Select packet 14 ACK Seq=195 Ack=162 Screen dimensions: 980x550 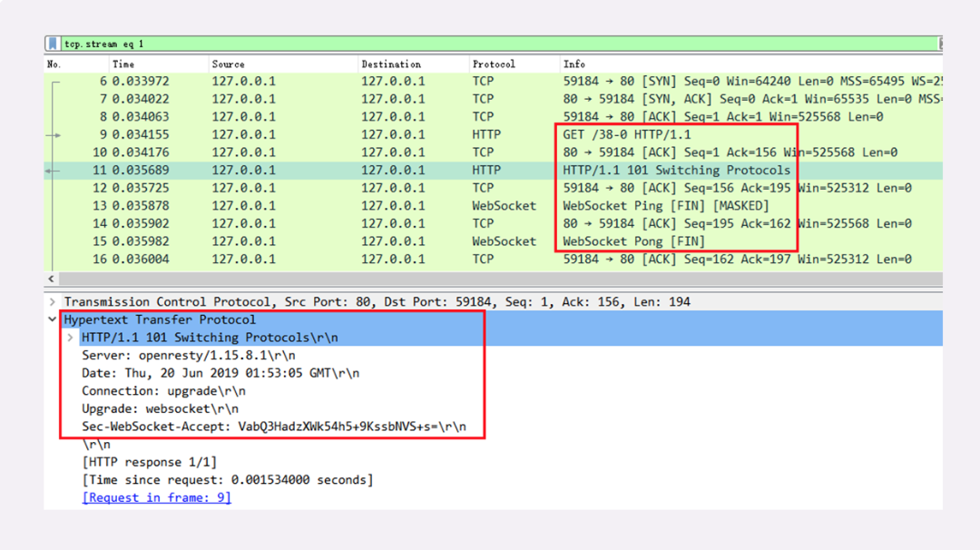493,224
